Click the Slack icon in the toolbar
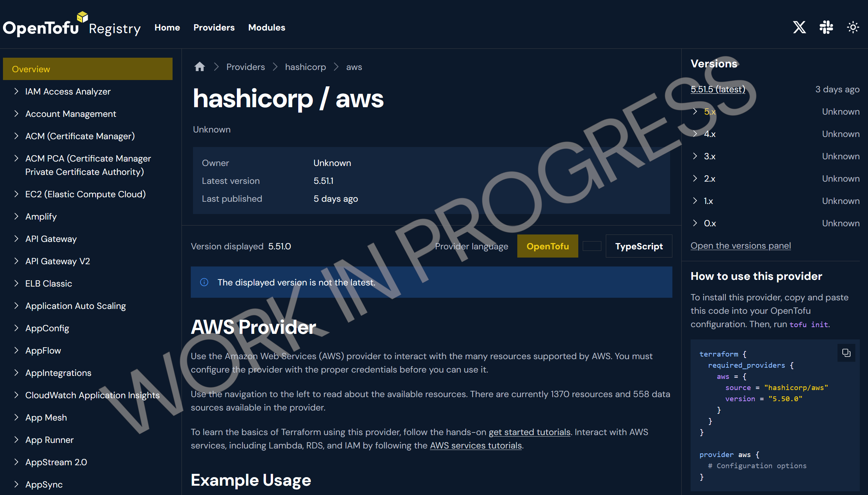The image size is (868, 495). pos(826,28)
